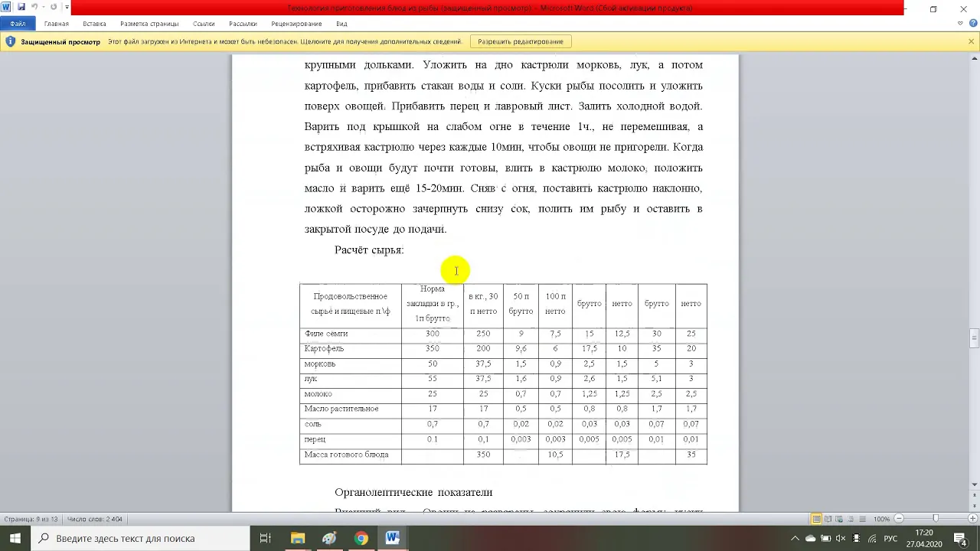The width and height of the screenshot is (980, 551).
Task: Open the Ссылки ribbon tab
Action: [x=204, y=24]
